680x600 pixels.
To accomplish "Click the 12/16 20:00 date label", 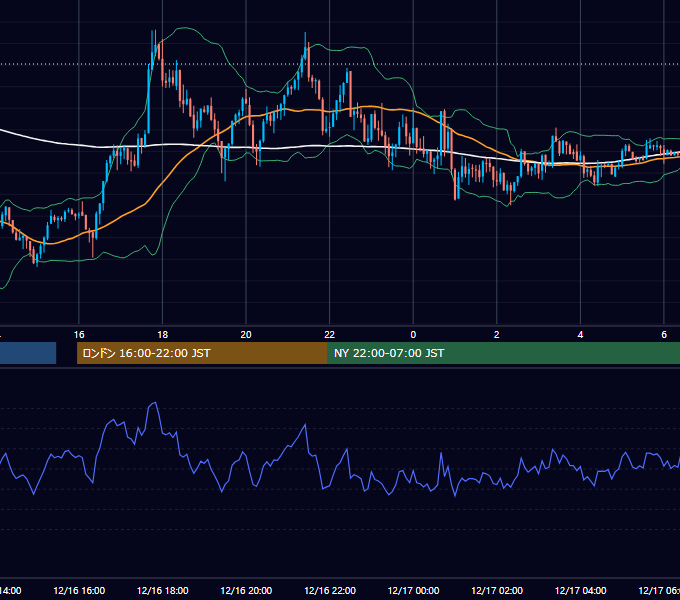I will tap(246, 590).
